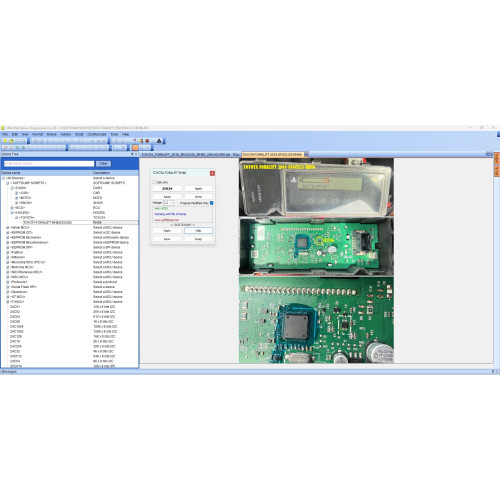The height and width of the screenshot is (500, 500).
Task: Click the button right of 20634 field
Action: click(x=198, y=189)
